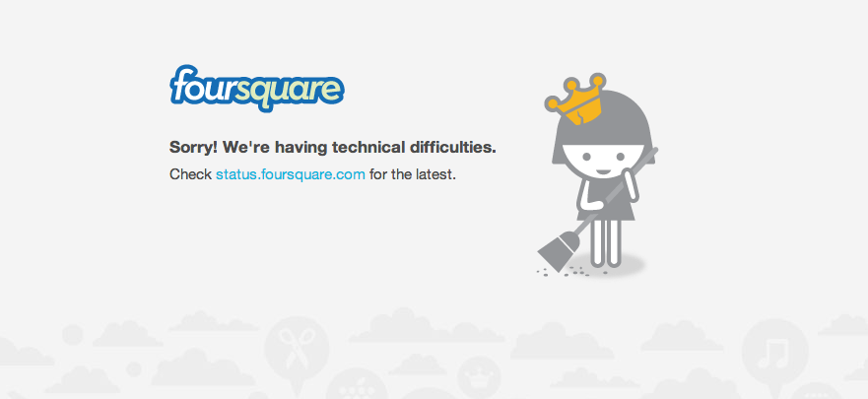Click the girl's grey dress

605,200
